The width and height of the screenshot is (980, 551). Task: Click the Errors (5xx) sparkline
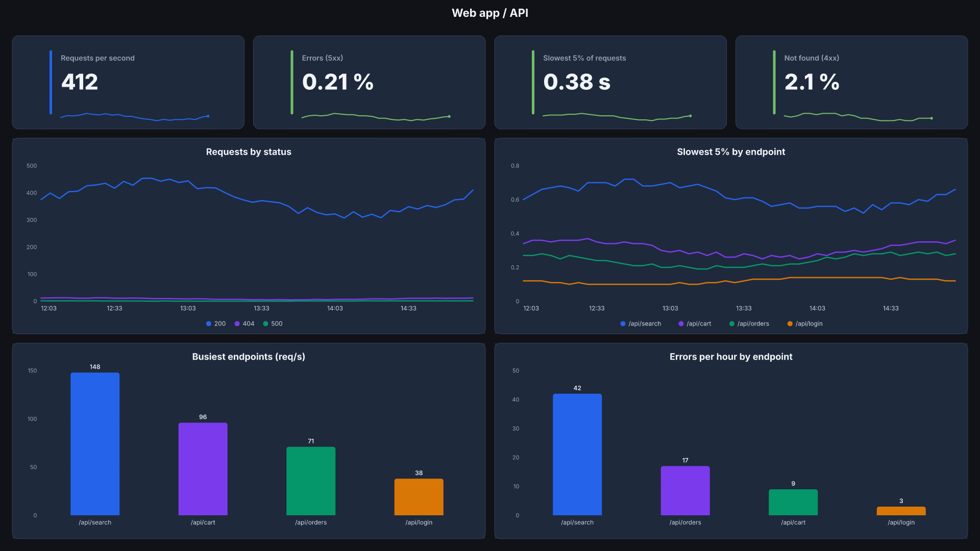coord(376,117)
